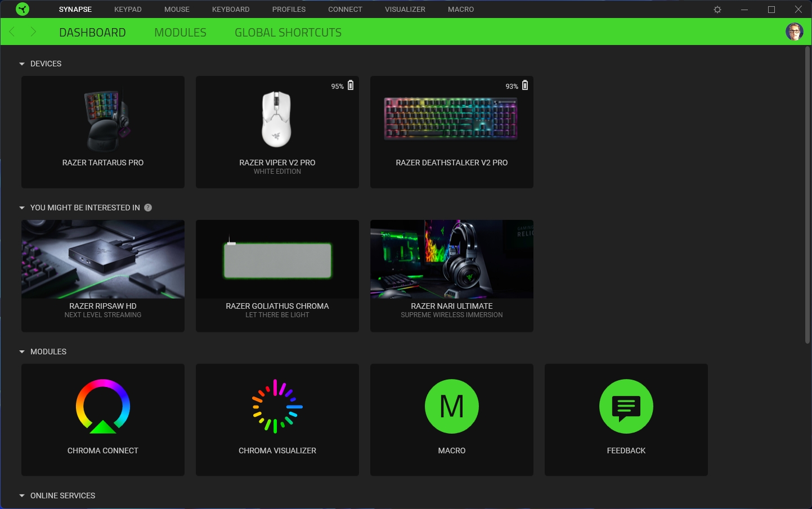Open the Razer Ripsaw HD promo link

click(x=103, y=306)
